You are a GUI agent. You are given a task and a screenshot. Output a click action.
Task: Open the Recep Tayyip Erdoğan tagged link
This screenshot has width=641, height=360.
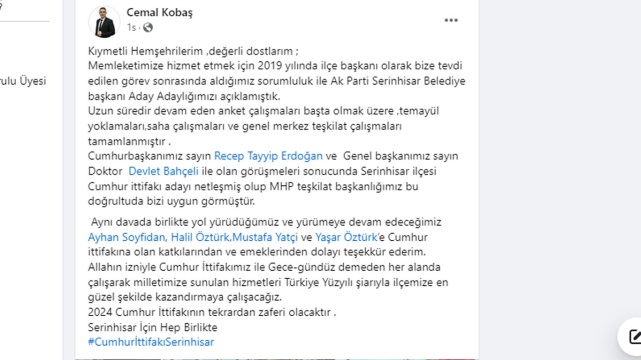point(268,156)
